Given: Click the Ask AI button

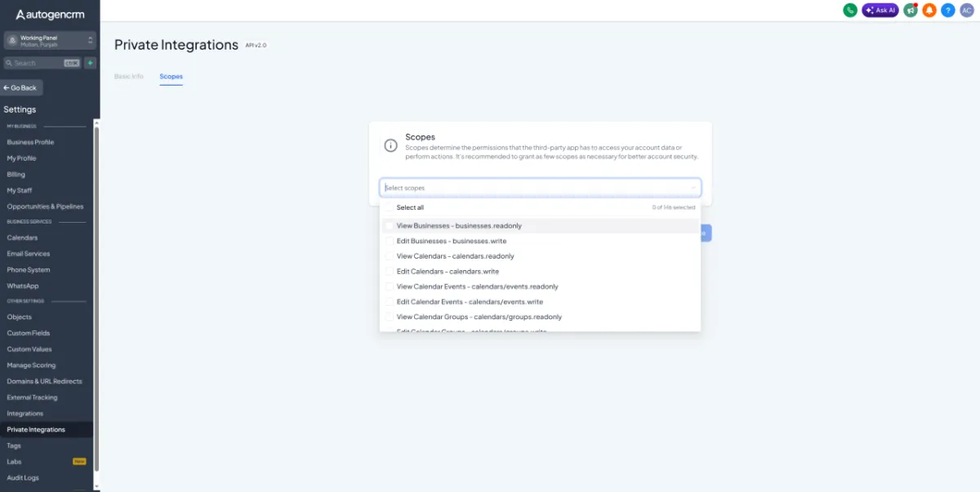Looking at the screenshot, I should click(880, 11).
